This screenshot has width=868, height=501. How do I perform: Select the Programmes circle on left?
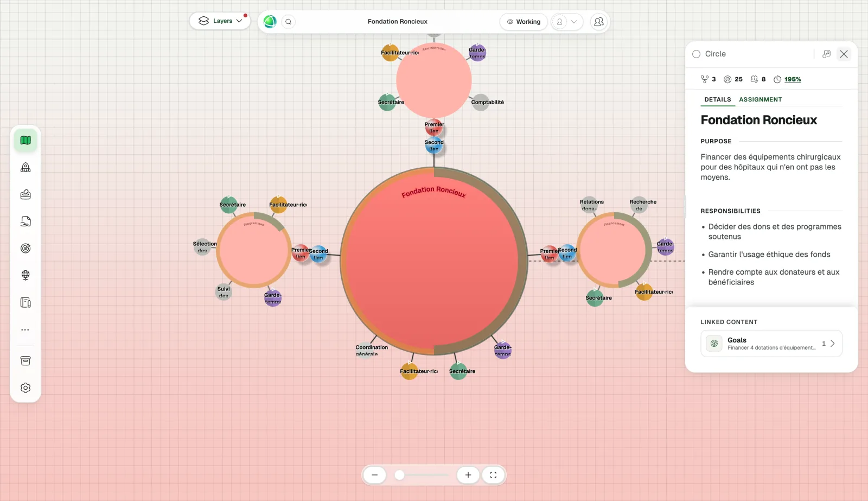(x=253, y=250)
